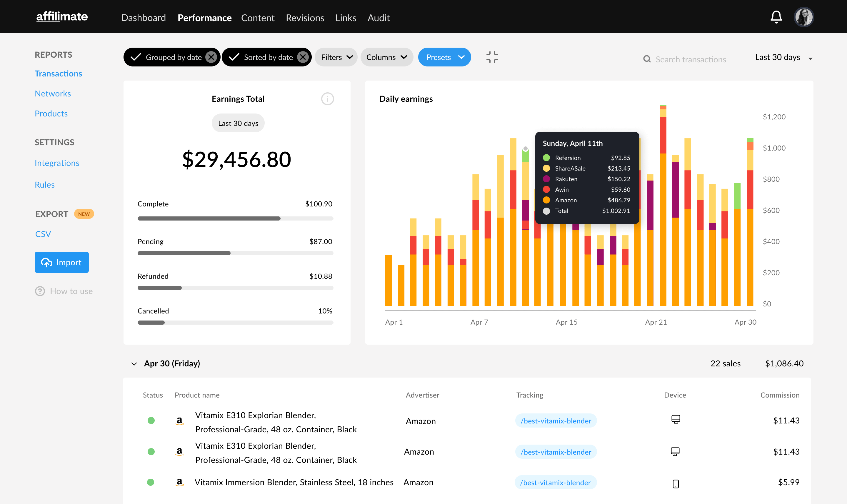The width and height of the screenshot is (847, 504).
Task: Click the notification bell icon
Action: tap(776, 16)
